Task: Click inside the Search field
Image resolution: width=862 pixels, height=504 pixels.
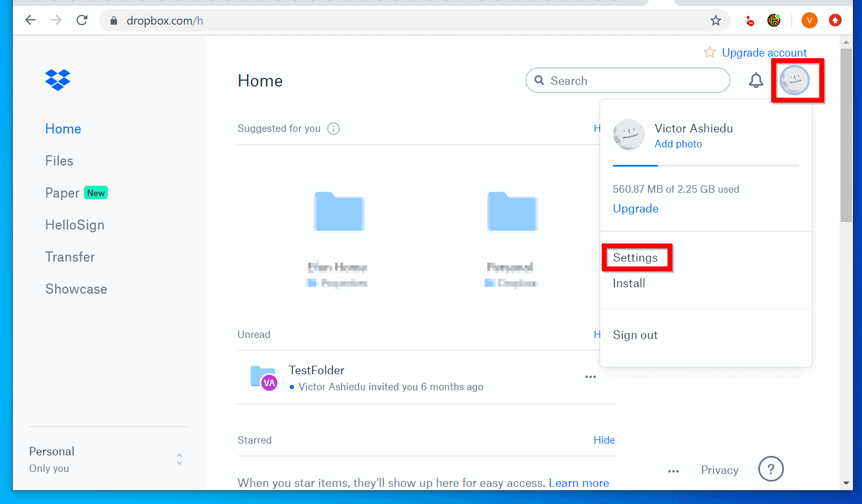Action: point(615,80)
